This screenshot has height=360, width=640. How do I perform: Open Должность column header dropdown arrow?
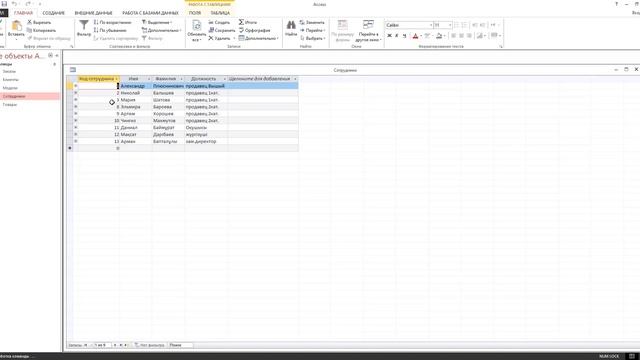[x=224, y=79]
